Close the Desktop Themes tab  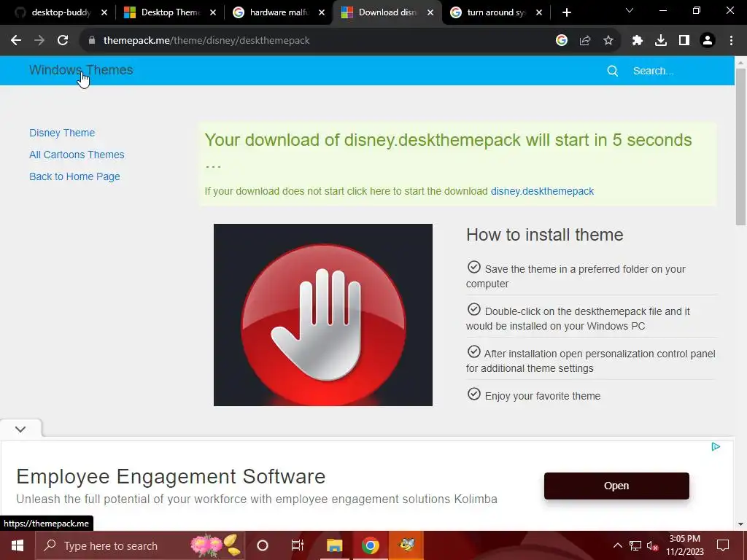click(213, 12)
